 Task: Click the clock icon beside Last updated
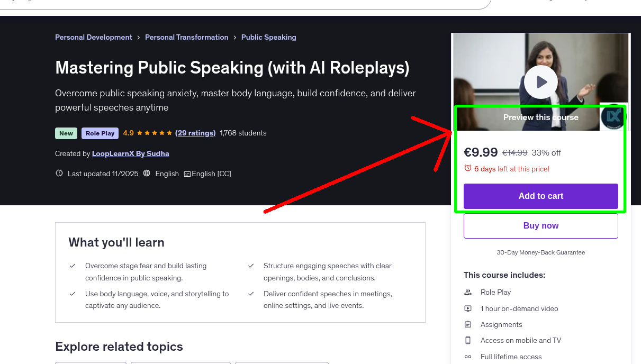(59, 173)
